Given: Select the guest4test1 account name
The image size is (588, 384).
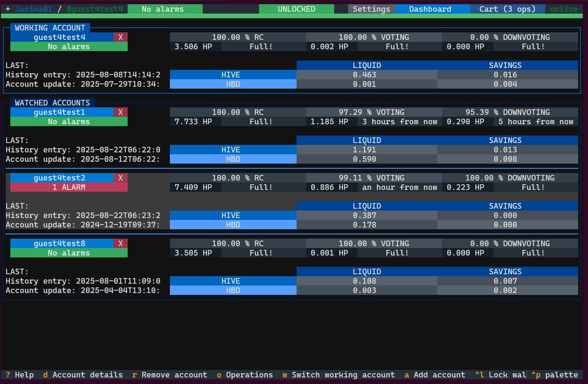Looking at the screenshot, I should 62,112.
